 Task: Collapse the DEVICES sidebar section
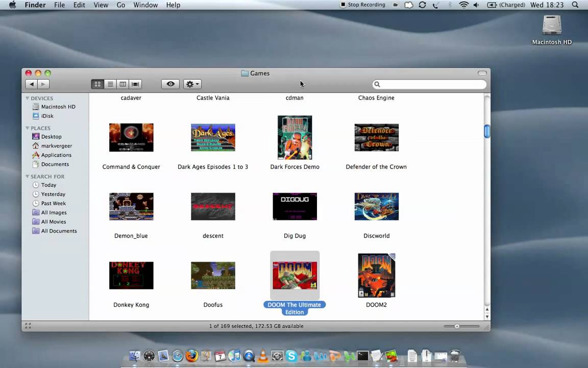point(28,98)
